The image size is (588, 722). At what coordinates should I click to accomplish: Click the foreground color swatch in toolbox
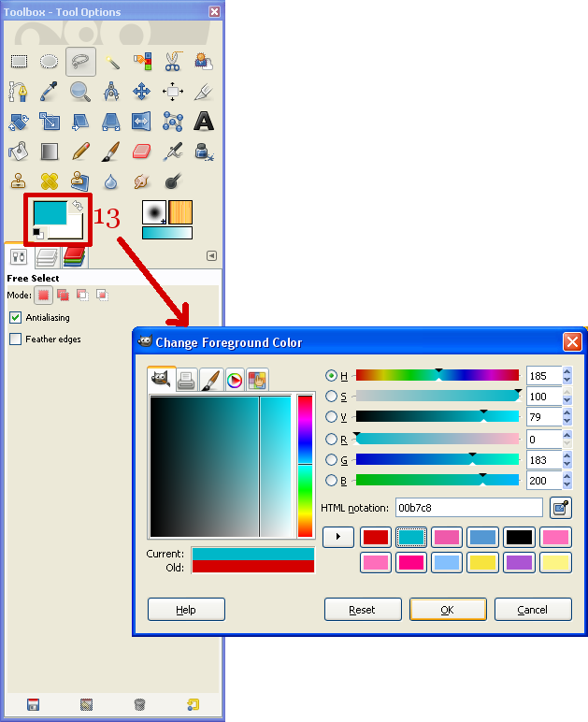(x=50, y=212)
